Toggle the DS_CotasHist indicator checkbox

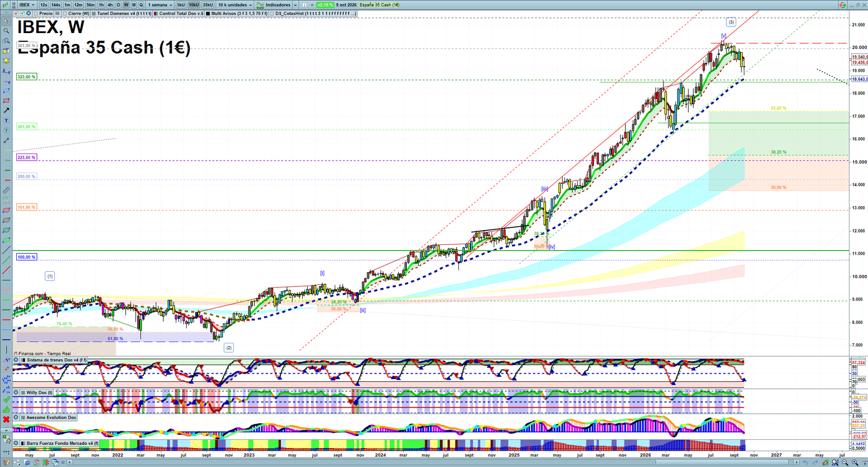click(272, 14)
